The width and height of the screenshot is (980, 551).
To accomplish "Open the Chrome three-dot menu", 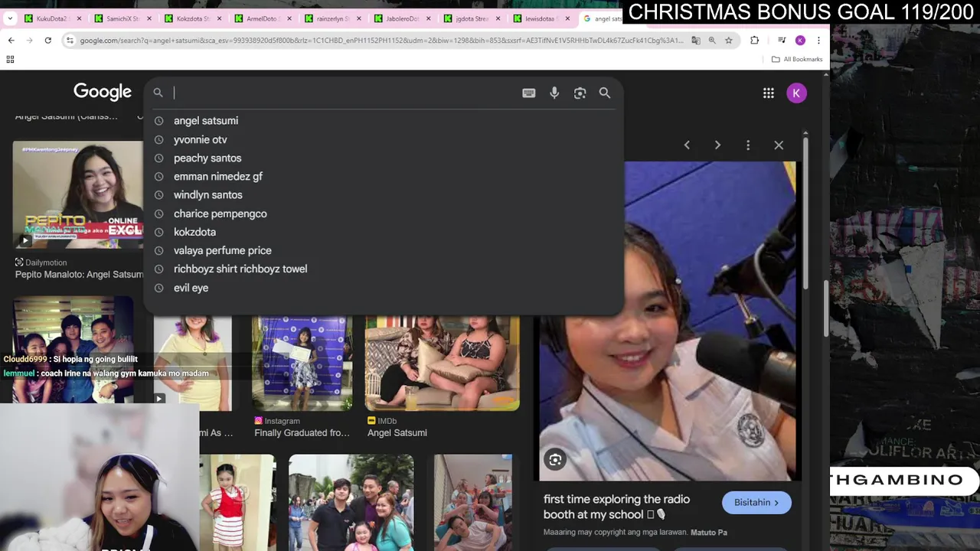I will tap(818, 40).
